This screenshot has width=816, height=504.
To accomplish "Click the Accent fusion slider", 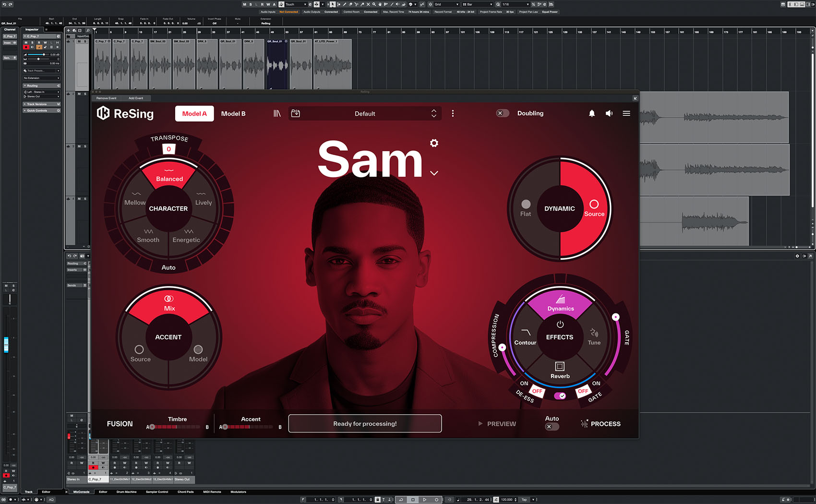I will click(x=249, y=427).
